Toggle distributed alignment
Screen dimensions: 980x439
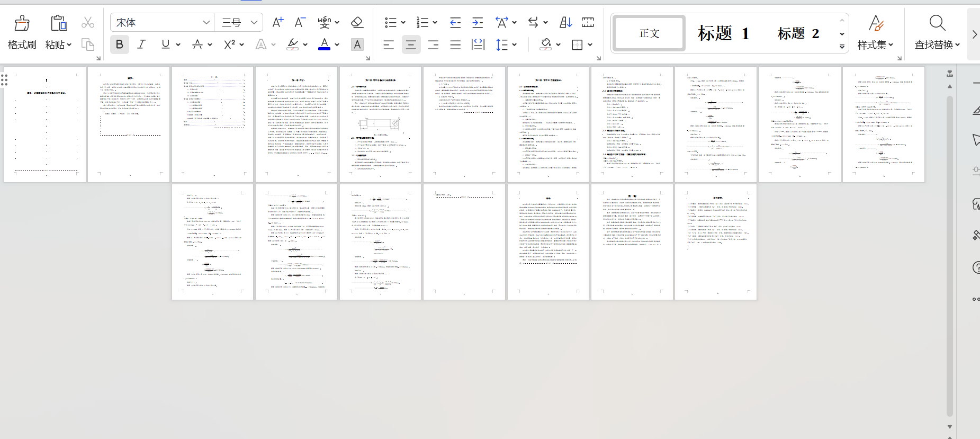point(478,45)
